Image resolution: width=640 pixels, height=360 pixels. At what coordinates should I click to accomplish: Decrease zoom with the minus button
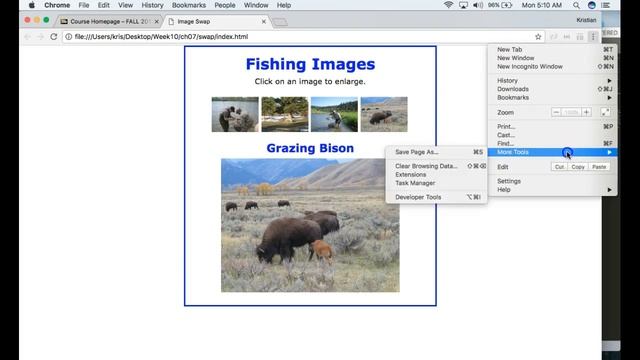[556, 112]
